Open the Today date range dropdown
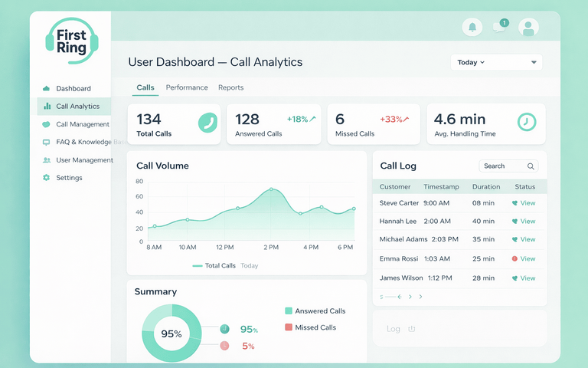Screen dimensions: 588x368 point(496,62)
